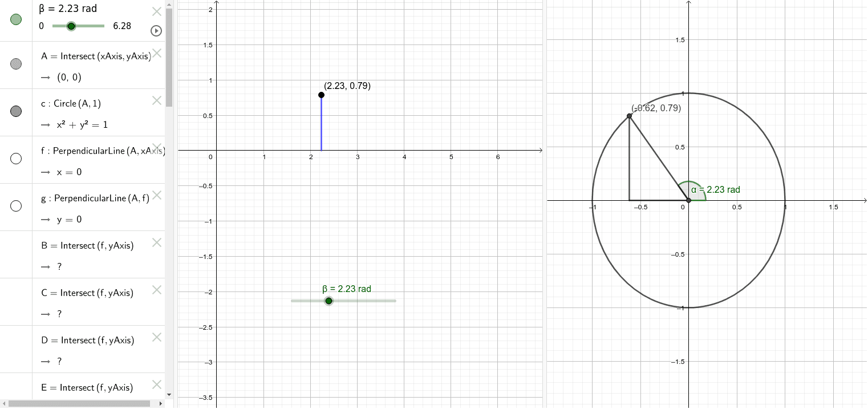Remove point E with its X icon
The image size is (868, 409).
156,384
